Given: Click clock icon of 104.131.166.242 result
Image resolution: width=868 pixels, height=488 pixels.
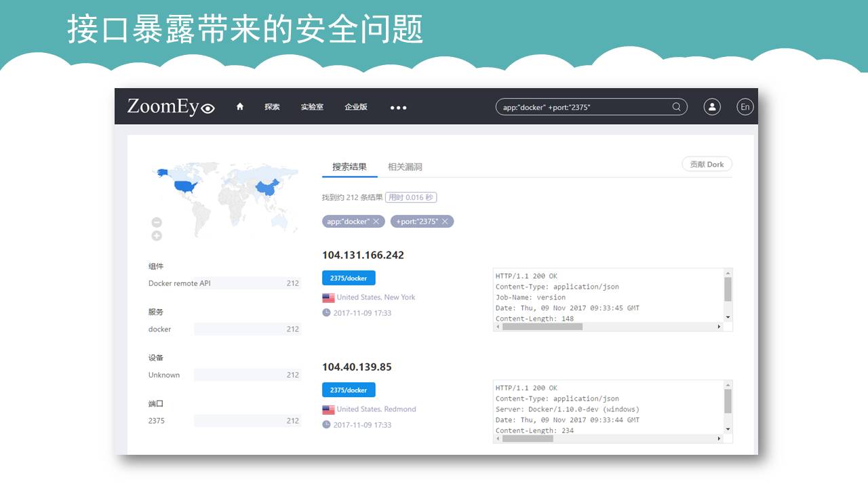Looking at the screenshot, I should tap(326, 312).
